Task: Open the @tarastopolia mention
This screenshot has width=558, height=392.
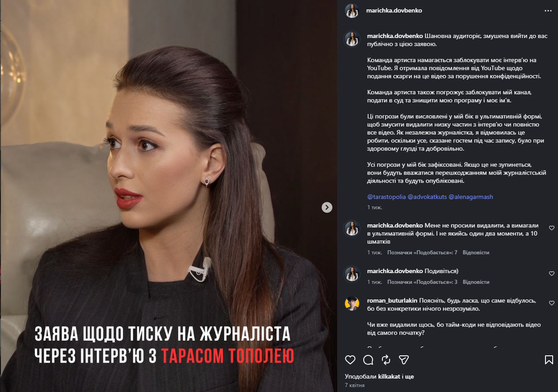Action: pyautogui.click(x=386, y=197)
